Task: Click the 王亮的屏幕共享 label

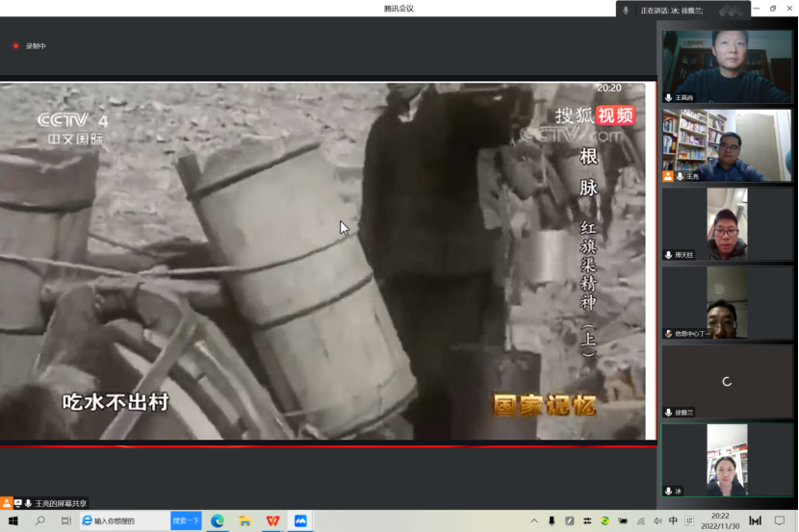Action: [x=61, y=503]
